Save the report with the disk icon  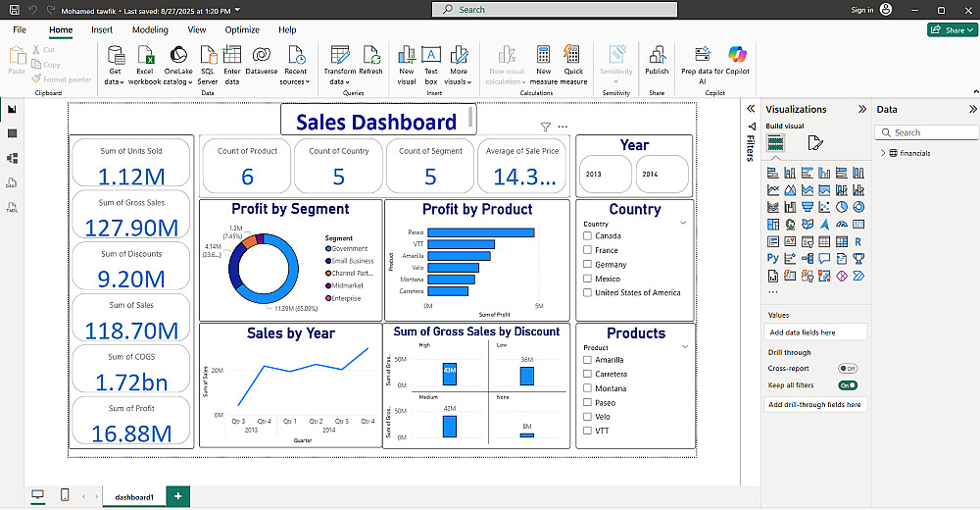[14, 10]
